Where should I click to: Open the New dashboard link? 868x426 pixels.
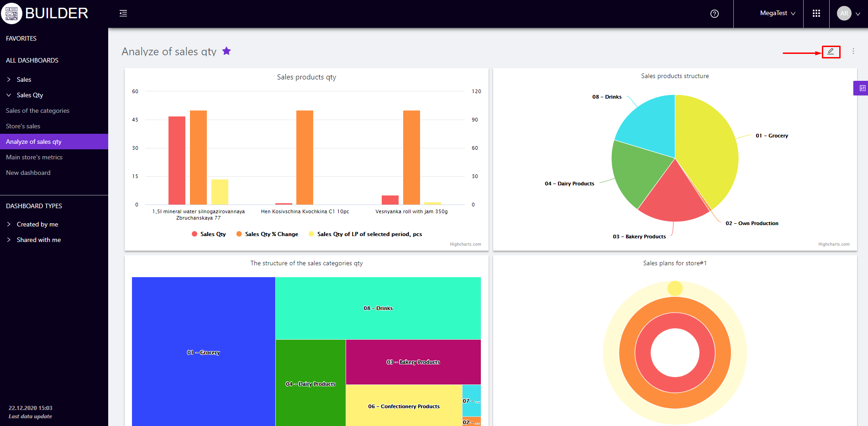[28, 173]
